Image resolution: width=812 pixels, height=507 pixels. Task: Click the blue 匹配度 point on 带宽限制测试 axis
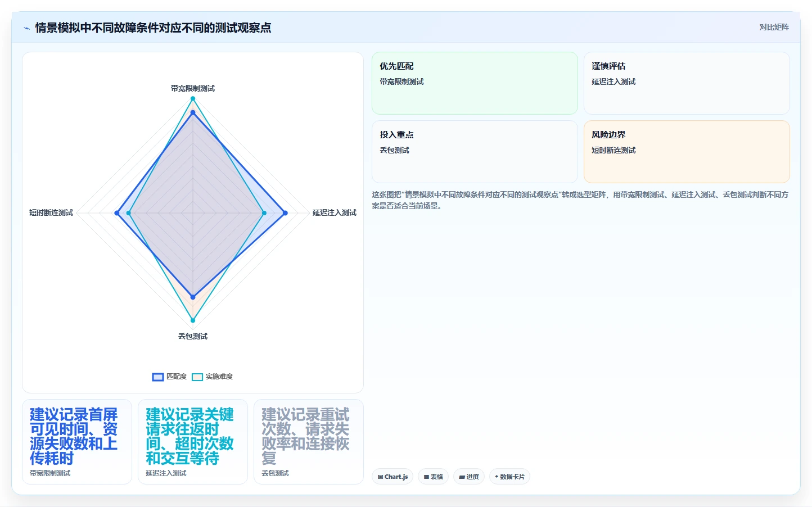(x=193, y=112)
